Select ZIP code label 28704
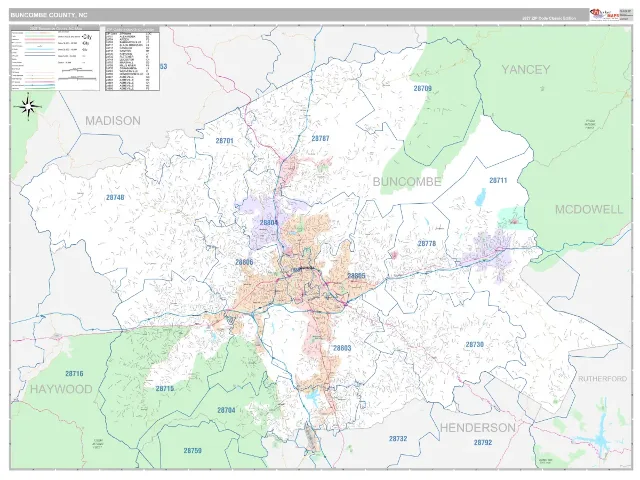 [x=226, y=410]
